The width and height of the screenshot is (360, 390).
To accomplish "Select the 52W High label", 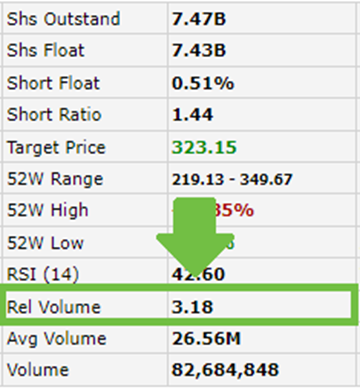I will click(48, 210).
